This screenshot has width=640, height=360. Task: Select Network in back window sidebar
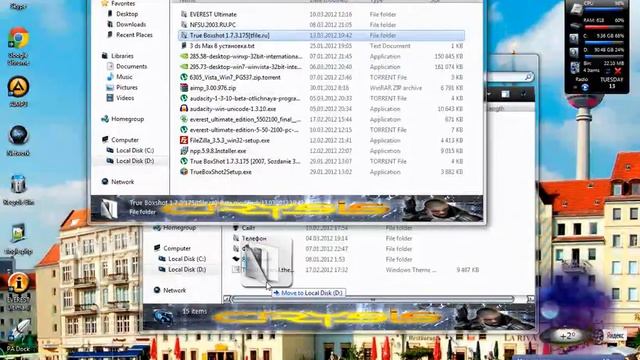174,290
